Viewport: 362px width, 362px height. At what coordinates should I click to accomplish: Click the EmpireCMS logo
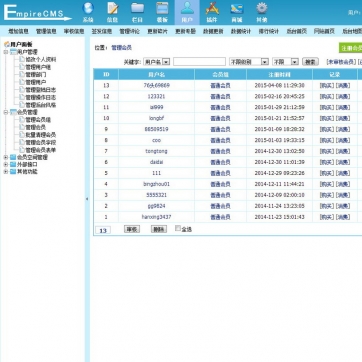pos(37,13)
